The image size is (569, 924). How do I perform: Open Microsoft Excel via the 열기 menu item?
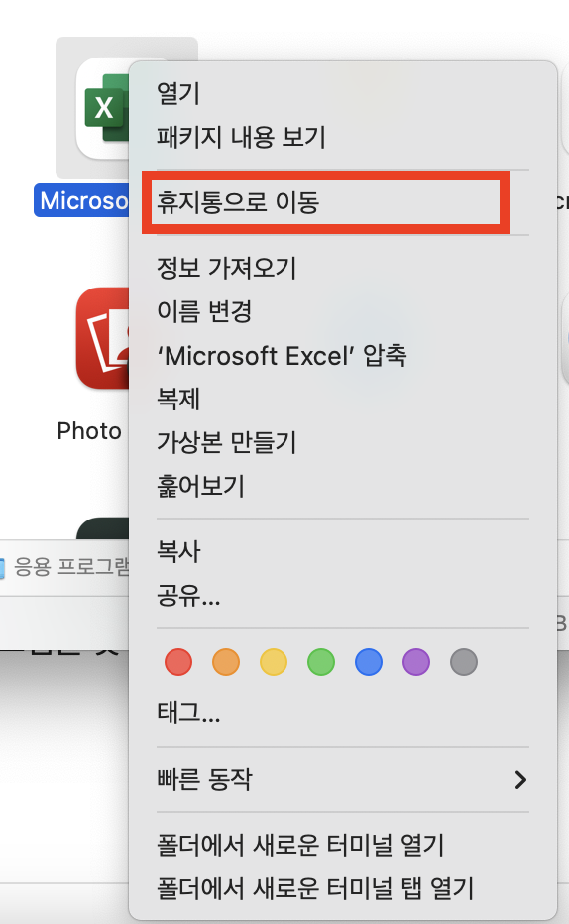tap(178, 93)
